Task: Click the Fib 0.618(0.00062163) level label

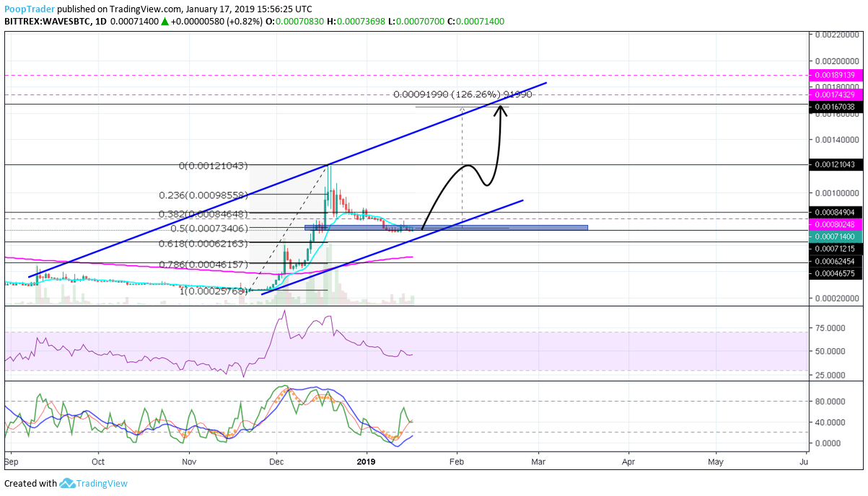Action: (203, 244)
